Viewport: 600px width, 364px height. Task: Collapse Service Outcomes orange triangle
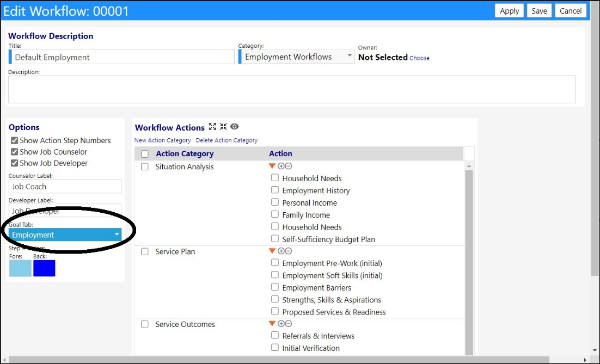272,324
